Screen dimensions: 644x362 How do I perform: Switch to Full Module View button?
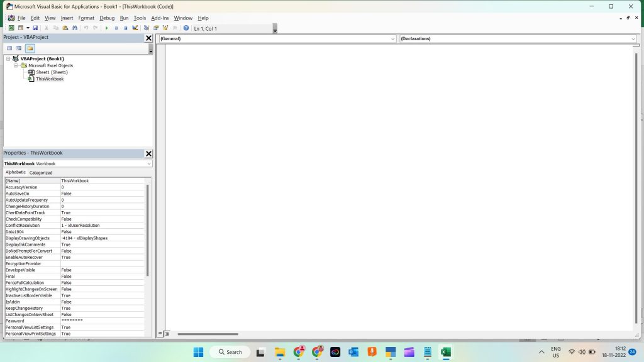(167, 334)
